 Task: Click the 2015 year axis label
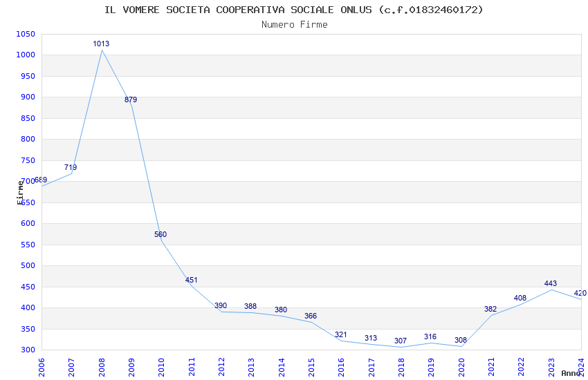[x=311, y=368]
